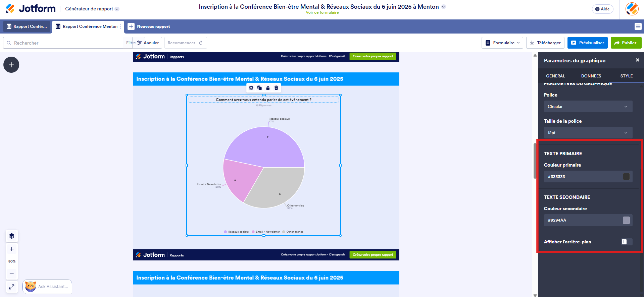Click the filter funnel icon

(x=139, y=43)
